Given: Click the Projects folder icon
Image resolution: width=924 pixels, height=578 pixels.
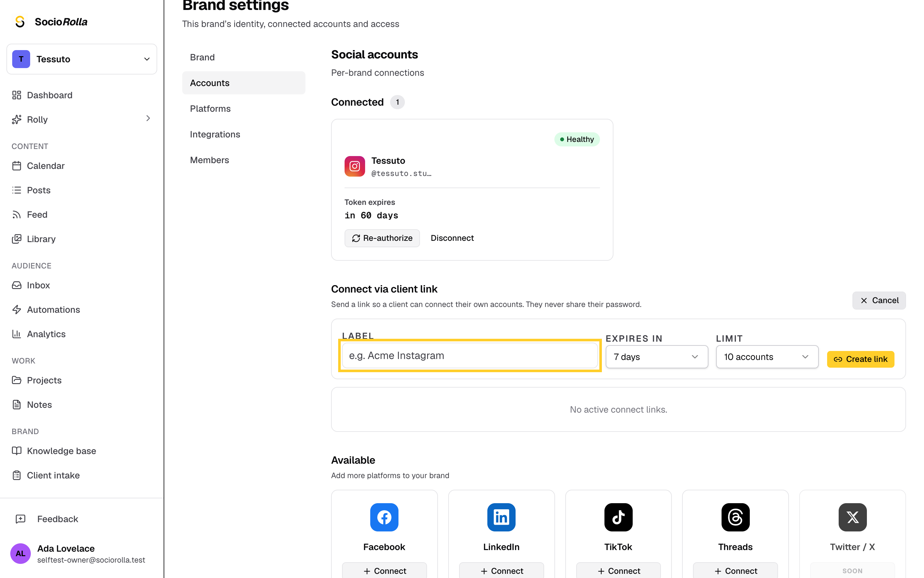Looking at the screenshot, I should (16, 381).
